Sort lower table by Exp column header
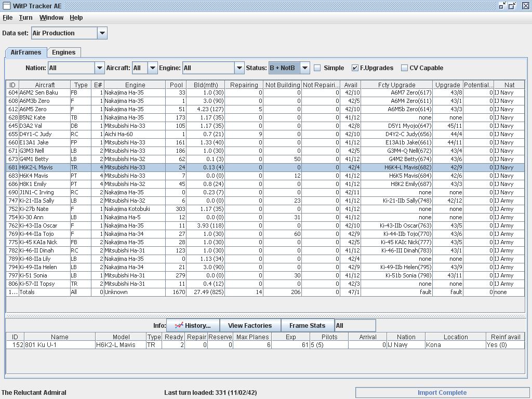The image size is (532, 399). 291,337
